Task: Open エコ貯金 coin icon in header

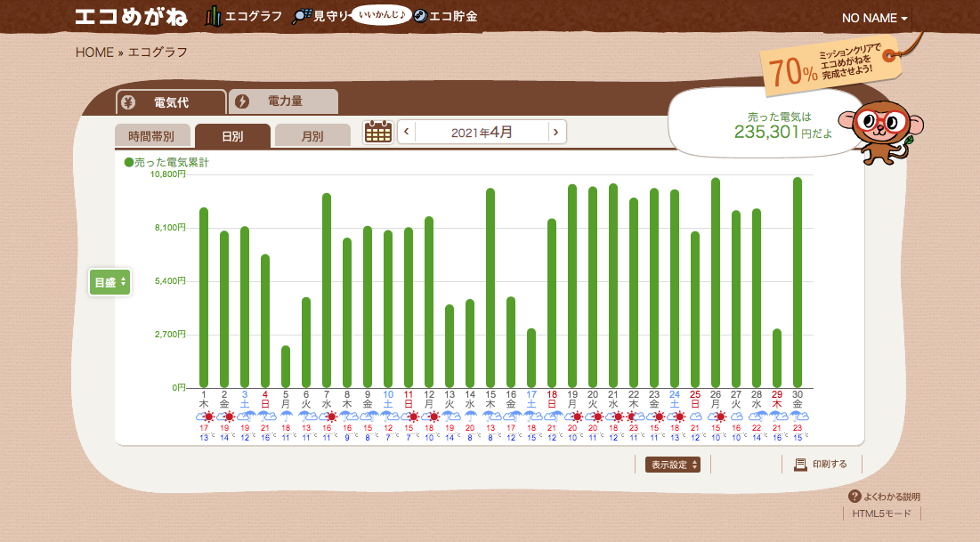Action: click(x=420, y=16)
